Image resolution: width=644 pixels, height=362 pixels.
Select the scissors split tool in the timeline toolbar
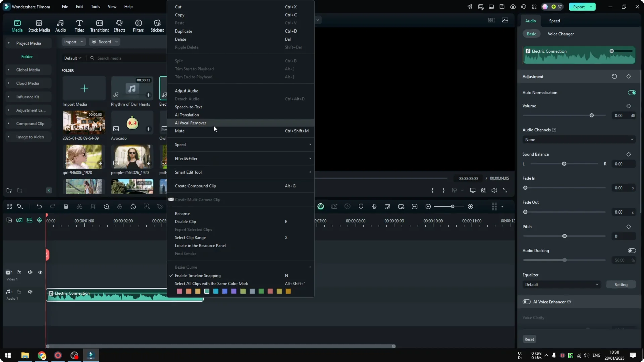coord(79,206)
